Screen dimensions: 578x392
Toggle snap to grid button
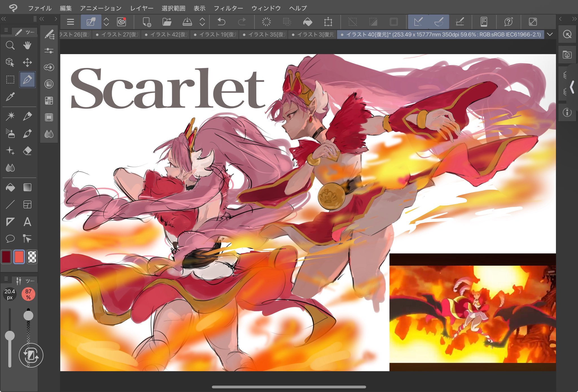point(460,22)
